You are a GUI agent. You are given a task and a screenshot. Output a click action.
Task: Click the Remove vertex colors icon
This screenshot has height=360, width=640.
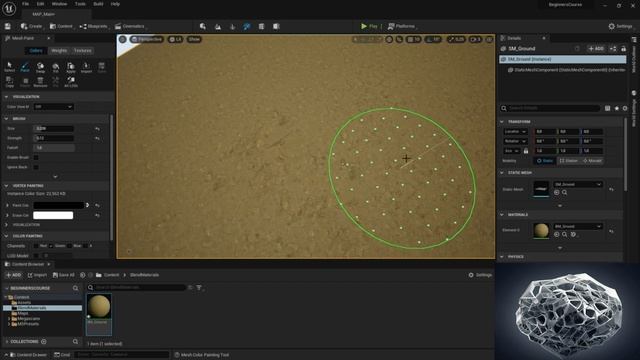pos(40,82)
